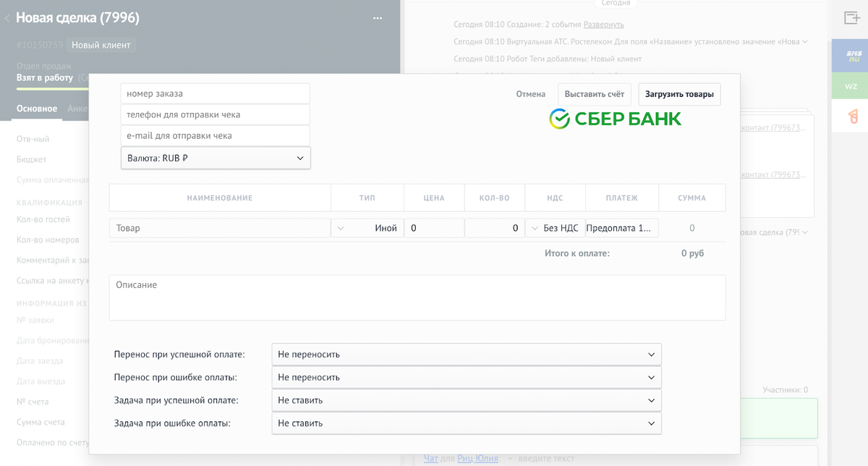Open the Платеж dropdown Предоплата
The width and height of the screenshot is (868, 466).
click(622, 228)
